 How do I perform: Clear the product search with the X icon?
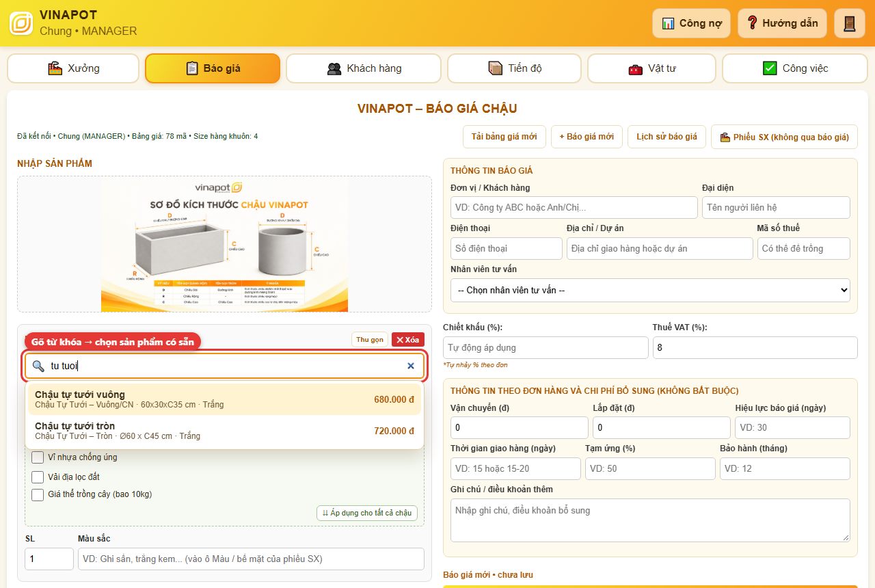click(411, 366)
